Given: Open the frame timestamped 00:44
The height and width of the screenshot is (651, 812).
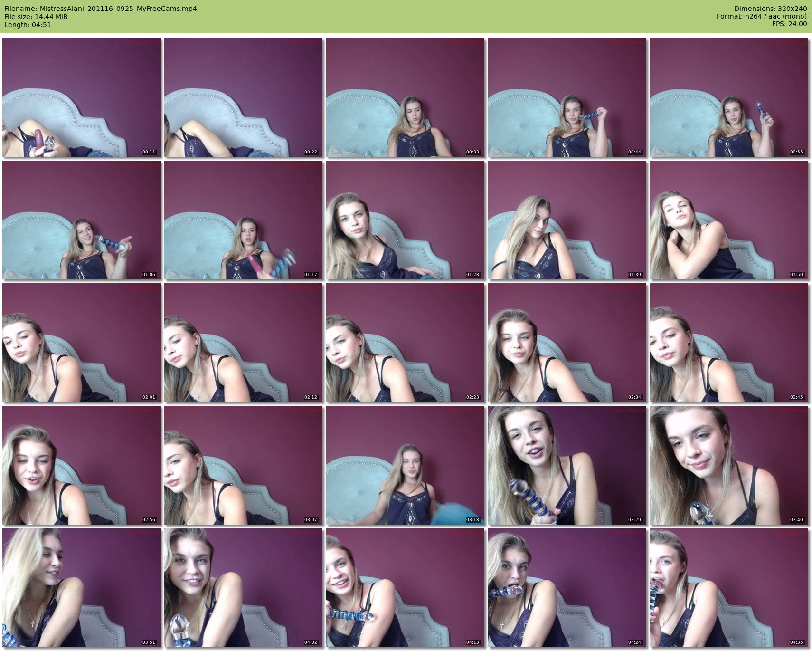Looking at the screenshot, I should 567,97.
